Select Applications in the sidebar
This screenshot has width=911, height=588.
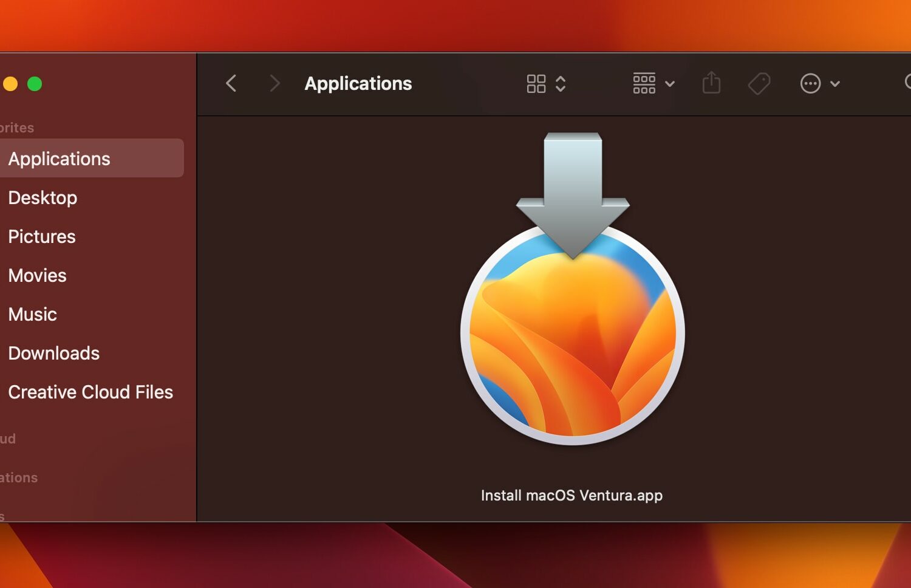[x=91, y=158]
